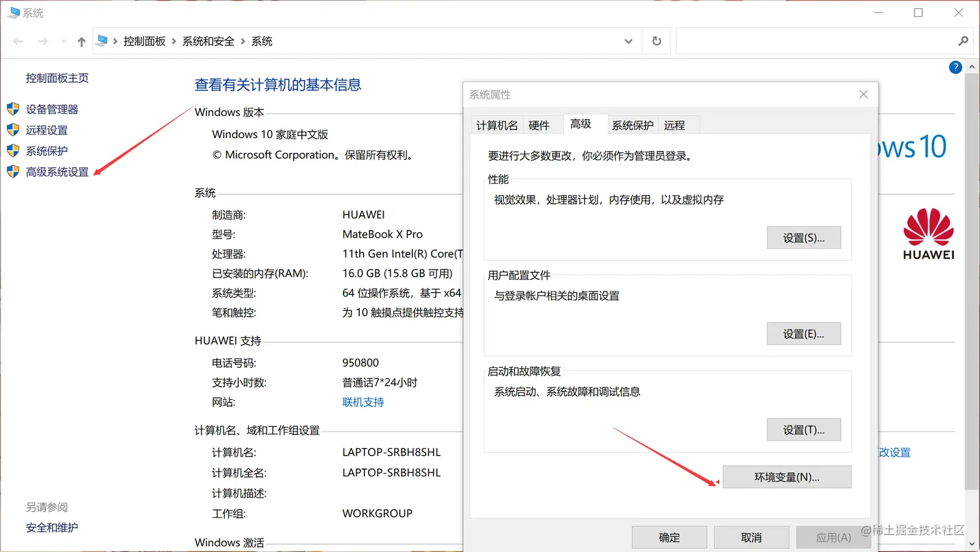The image size is (980, 552).
Task: Open performance 设置(S)... button
Action: [x=804, y=238]
